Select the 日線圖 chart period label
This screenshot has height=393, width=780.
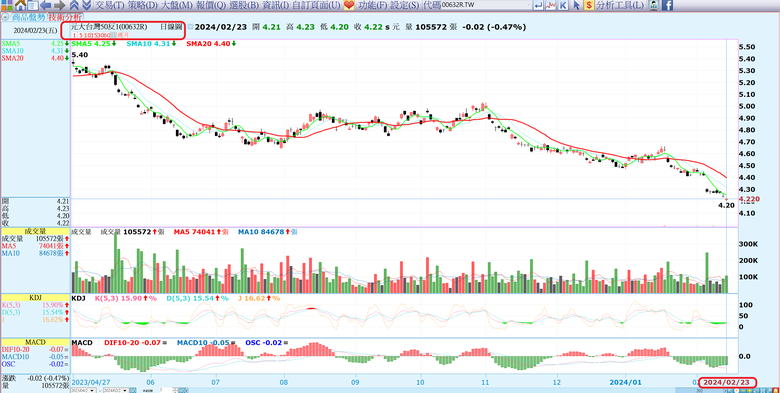coord(171,27)
